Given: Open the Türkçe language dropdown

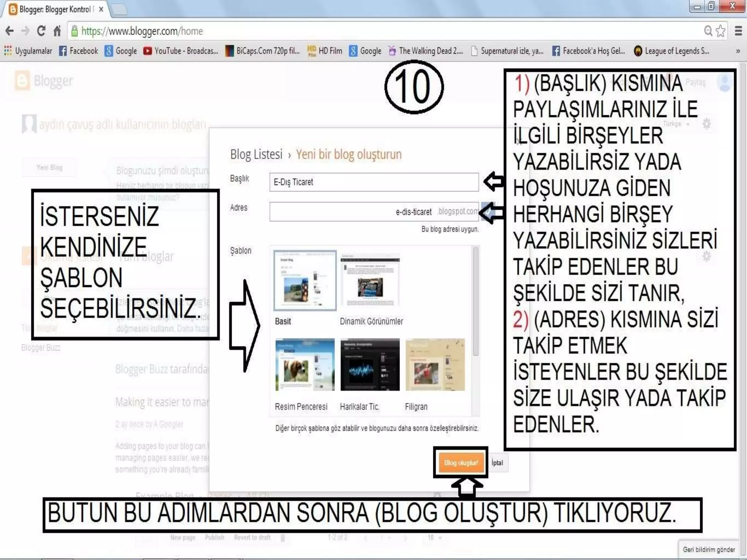Looking at the screenshot, I should click(676, 124).
